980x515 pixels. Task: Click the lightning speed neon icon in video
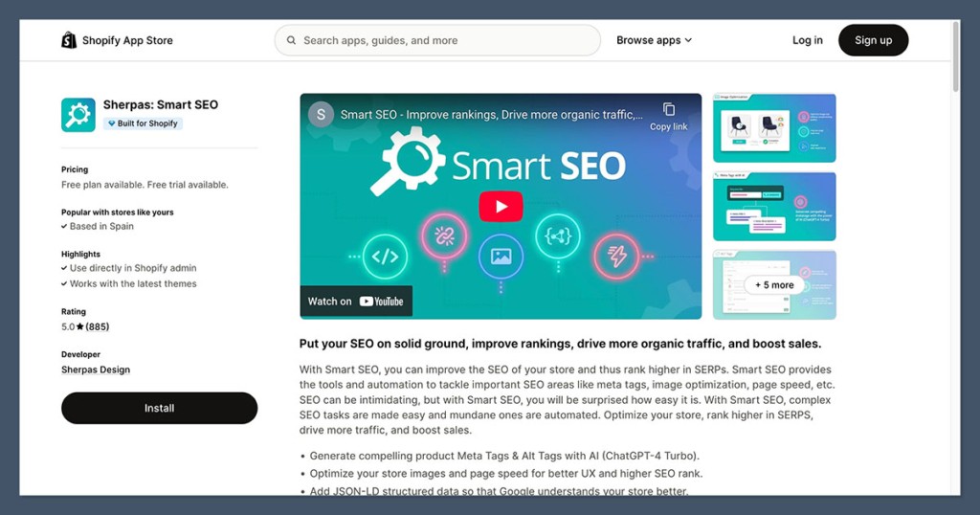pyautogui.click(x=616, y=257)
